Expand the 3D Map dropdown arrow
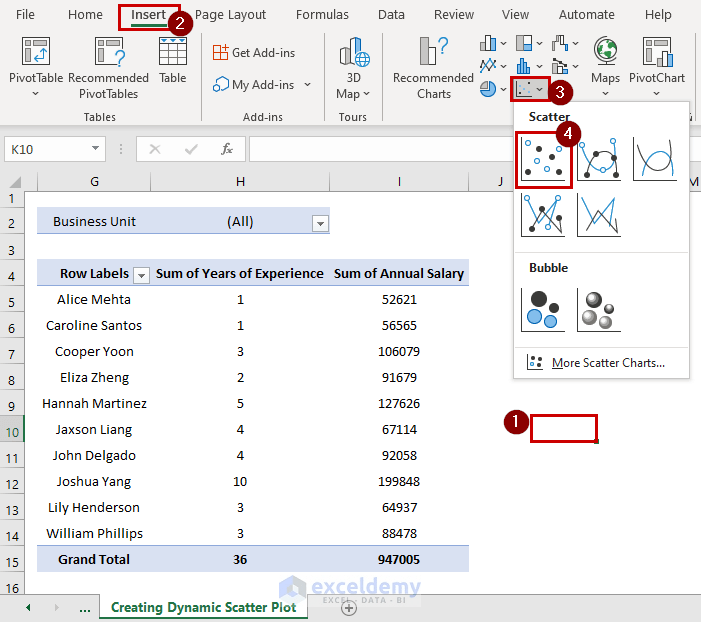The width and height of the screenshot is (701, 622). (x=367, y=93)
